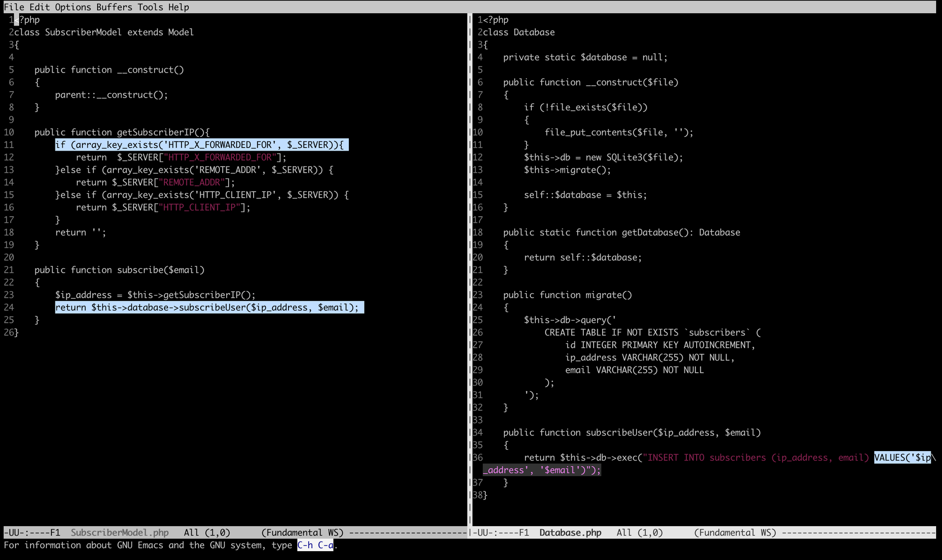The width and height of the screenshot is (942, 560).
Task: Click '$this->migrate();' line
Action: point(568,170)
